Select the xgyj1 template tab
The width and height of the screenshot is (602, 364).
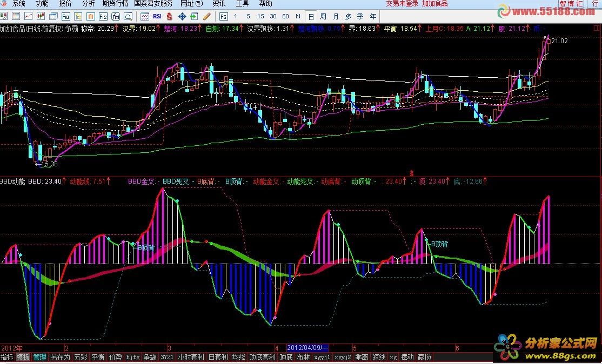322,357
